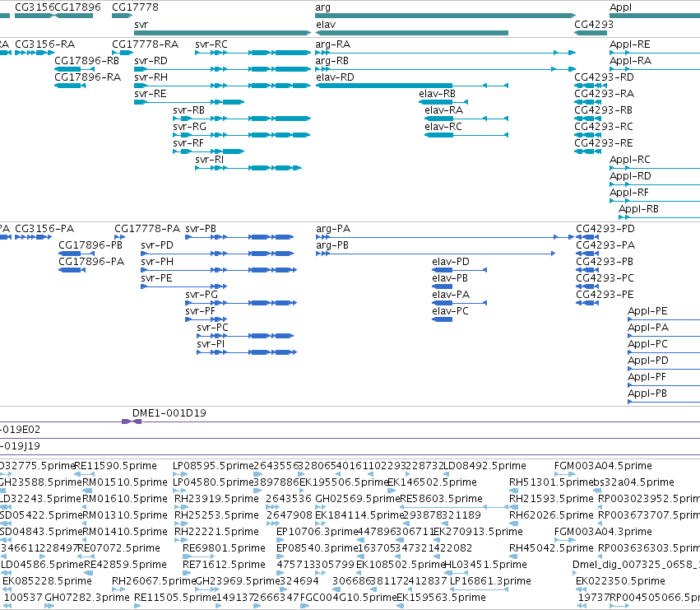
Task: Open the svr-RG transcript
Action: [x=242, y=135]
